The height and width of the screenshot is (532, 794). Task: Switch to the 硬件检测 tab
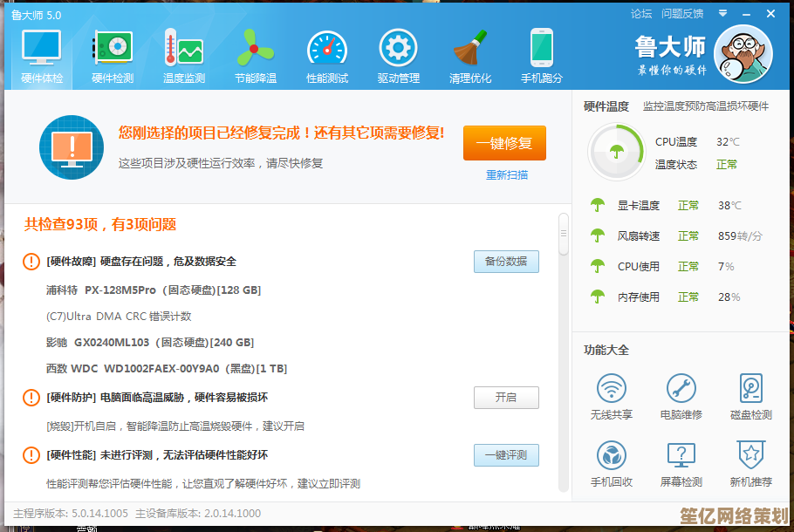click(113, 56)
